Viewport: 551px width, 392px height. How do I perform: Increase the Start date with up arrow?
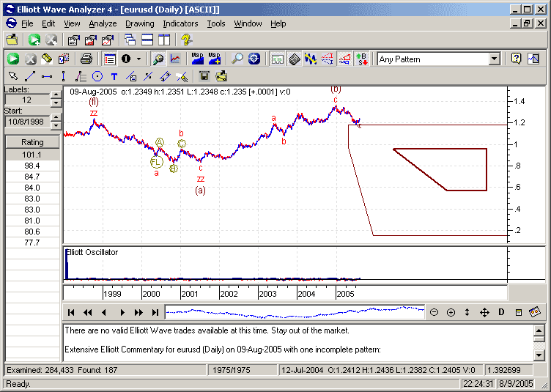coord(56,117)
